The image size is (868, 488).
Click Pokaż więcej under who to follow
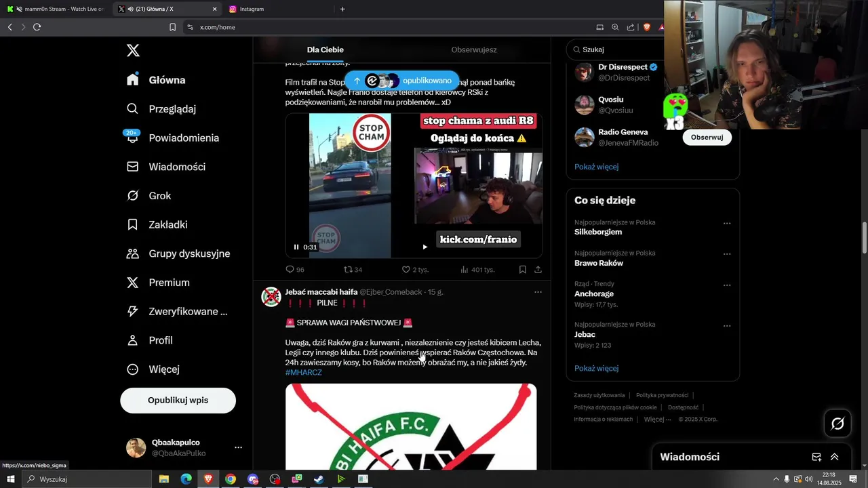[597, 167]
